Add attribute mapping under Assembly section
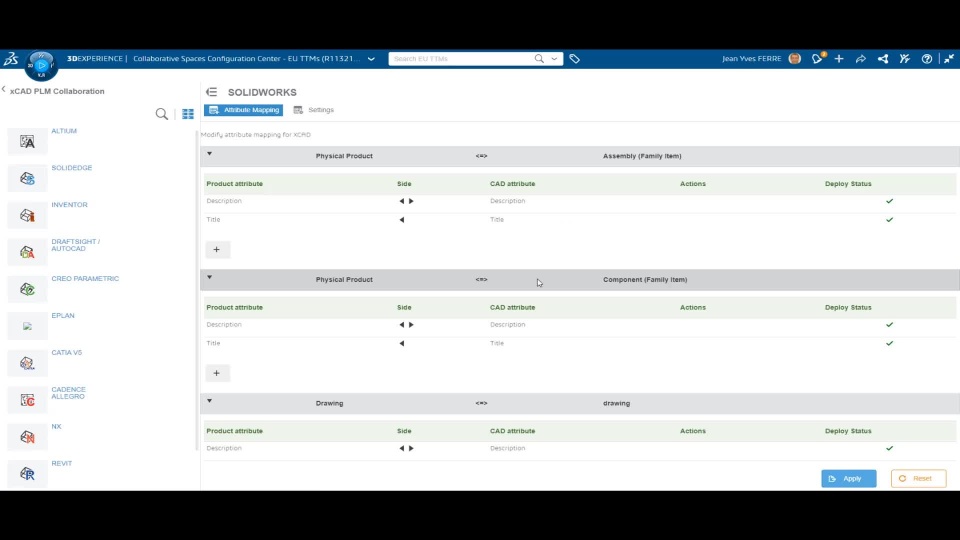Image resolution: width=960 pixels, height=540 pixels. (217, 250)
